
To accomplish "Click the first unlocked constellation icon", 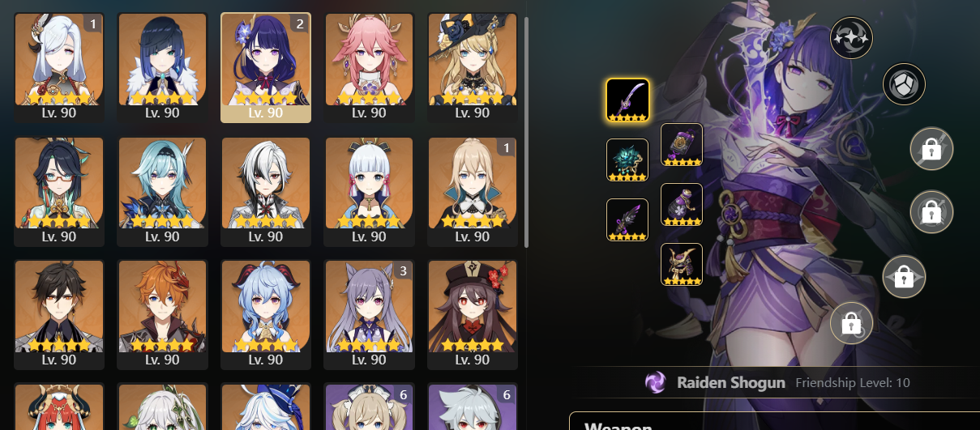I will coord(851,37).
